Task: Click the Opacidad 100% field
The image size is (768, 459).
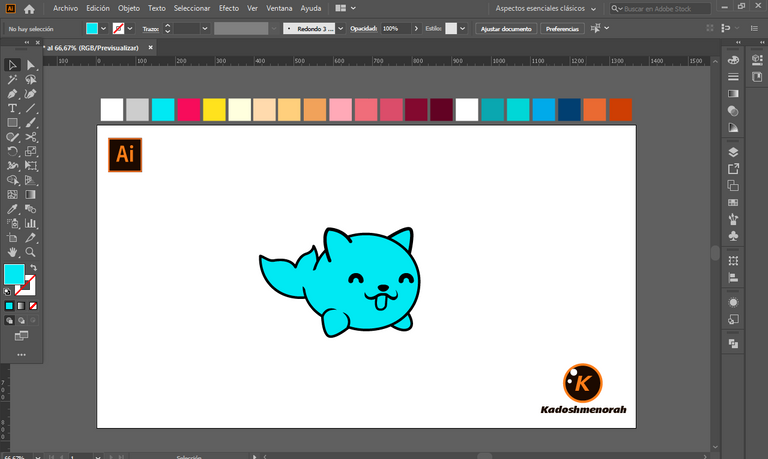Action: click(396, 28)
